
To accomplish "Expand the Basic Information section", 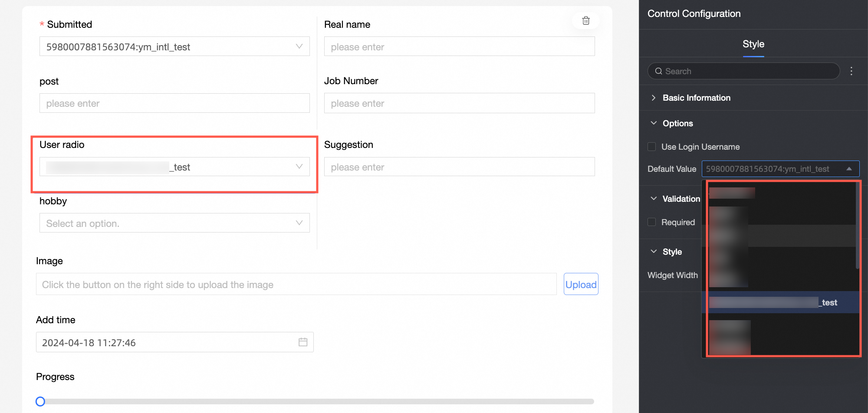I will [654, 98].
